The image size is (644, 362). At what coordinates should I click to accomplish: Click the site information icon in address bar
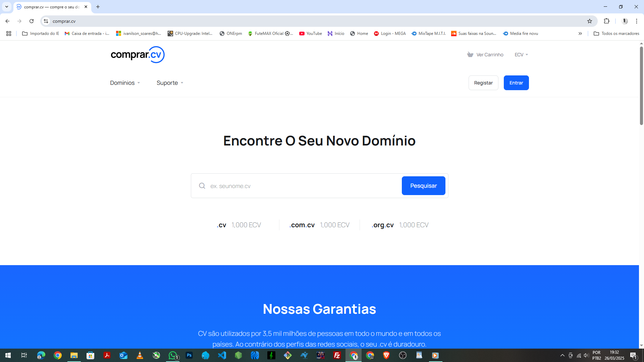tap(46, 21)
